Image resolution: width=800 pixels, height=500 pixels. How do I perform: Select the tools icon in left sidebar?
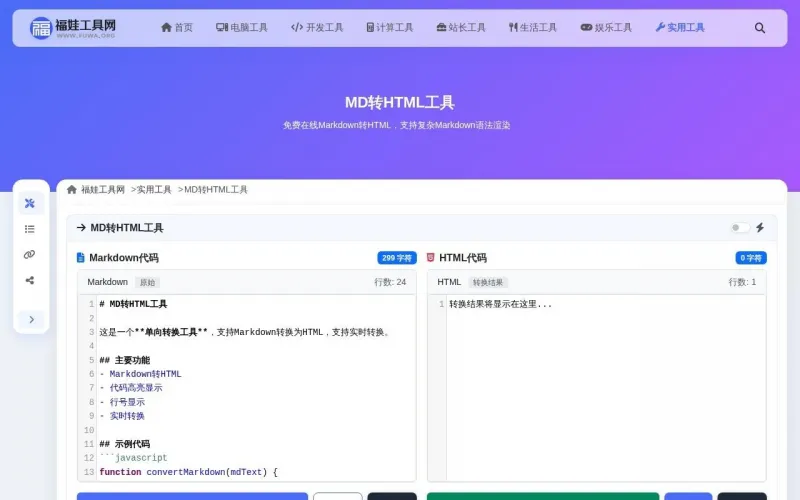pos(30,203)
